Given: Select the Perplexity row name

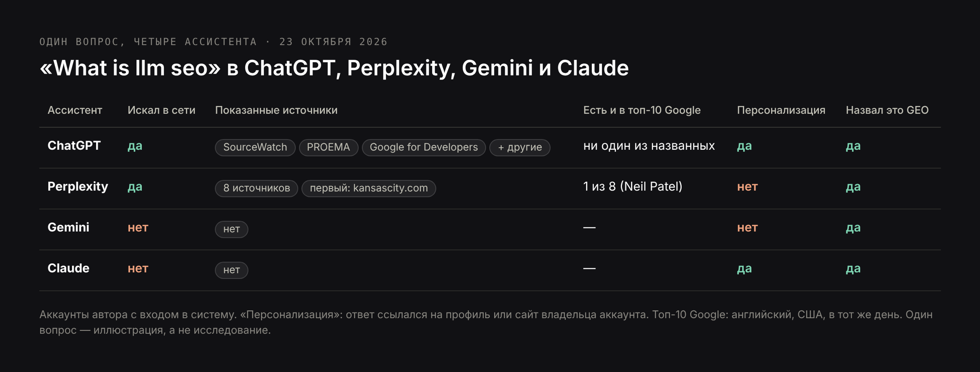Looking at the screenshot, I should click(78, 187).
